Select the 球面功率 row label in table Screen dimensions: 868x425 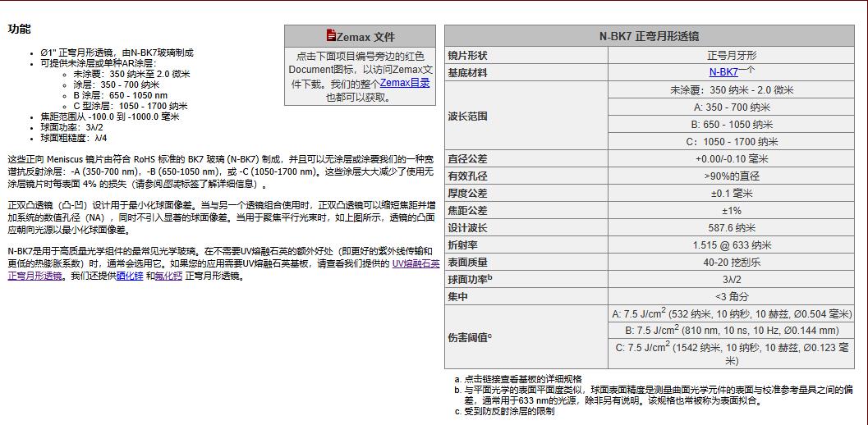tap(470, 280)
